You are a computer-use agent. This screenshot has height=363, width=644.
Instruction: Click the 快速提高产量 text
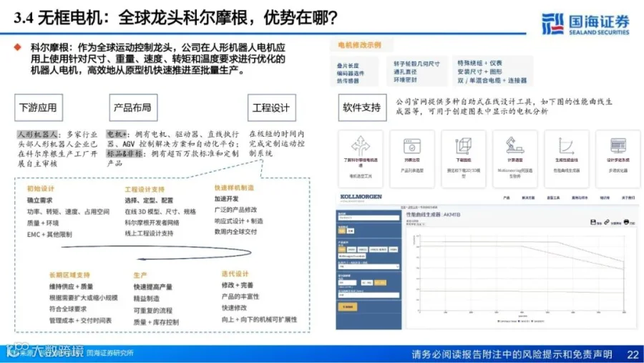pos(153,287)
